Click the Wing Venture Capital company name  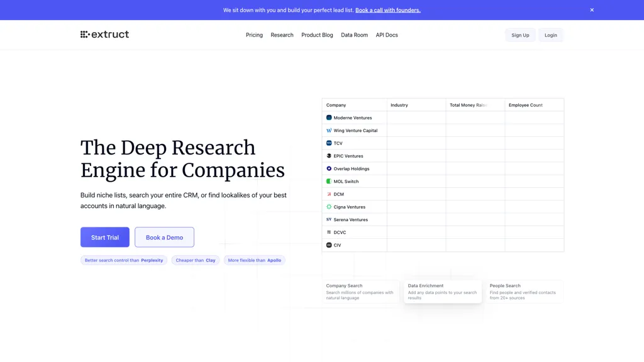(x=355, y=131)
